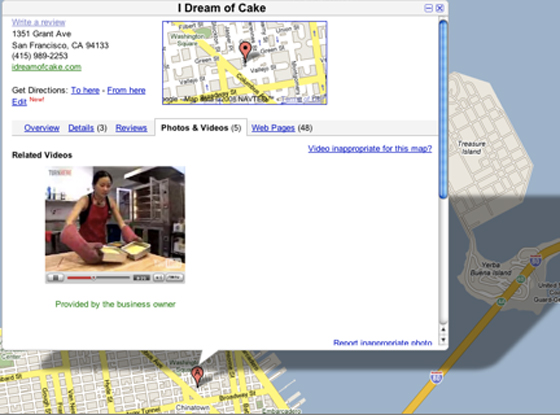Click Video inappropriate for this map link

(x=370, y=149)
